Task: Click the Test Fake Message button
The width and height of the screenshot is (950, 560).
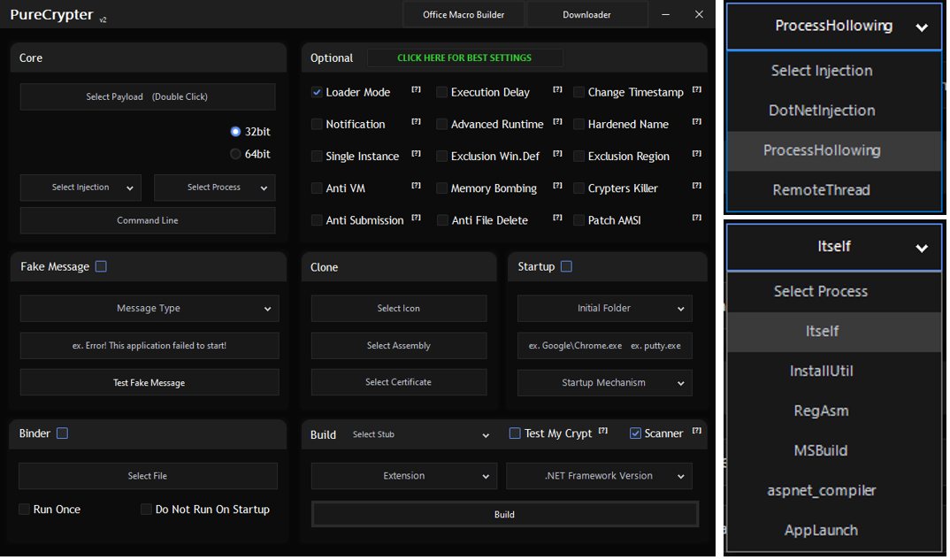Action: [149, 383]
